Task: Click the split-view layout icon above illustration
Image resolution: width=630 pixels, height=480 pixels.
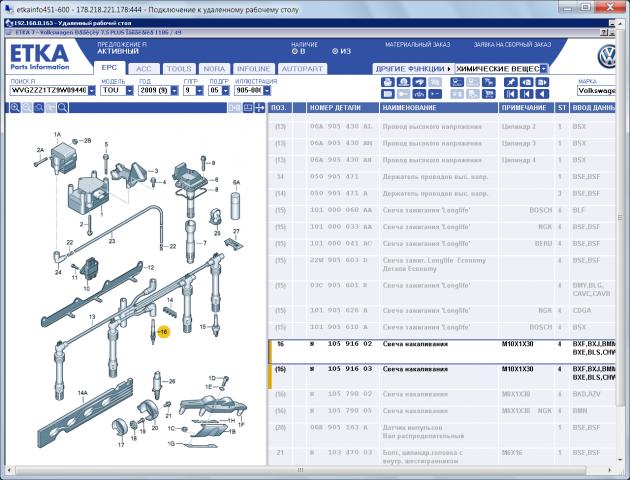Action: click(248, 108)
